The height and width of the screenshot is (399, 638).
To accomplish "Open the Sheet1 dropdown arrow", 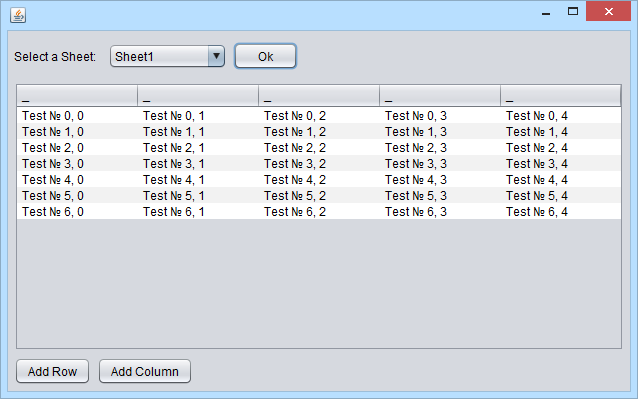I will pyautogui.click(x=216, y=56).
